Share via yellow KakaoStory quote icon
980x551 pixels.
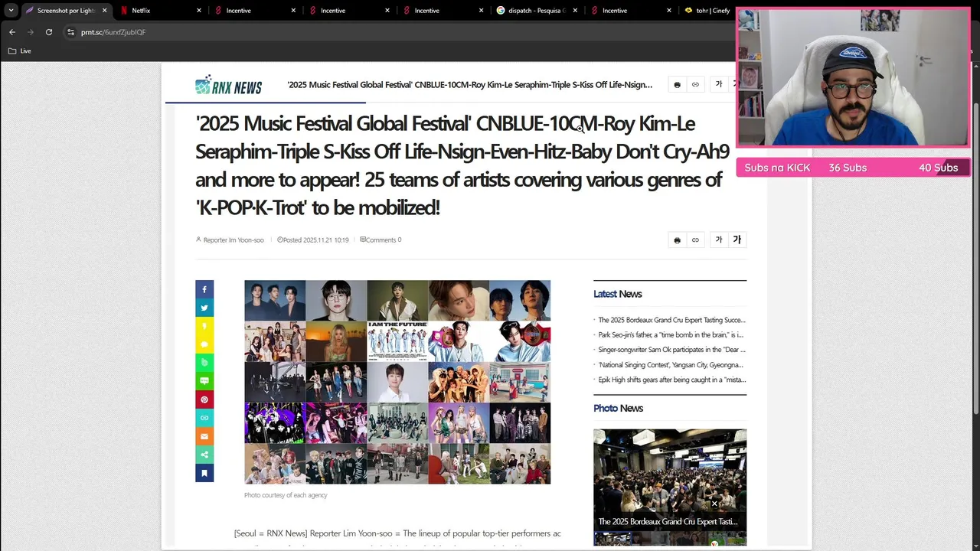click(204, 326)
